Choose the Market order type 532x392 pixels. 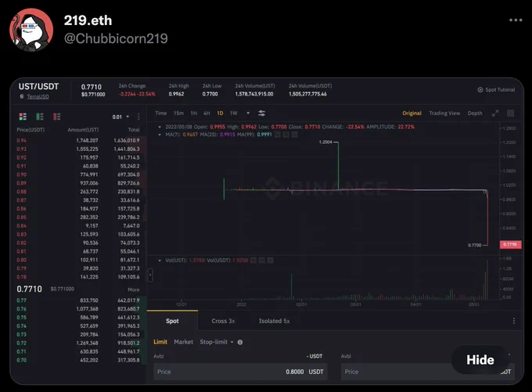point(183,342)
